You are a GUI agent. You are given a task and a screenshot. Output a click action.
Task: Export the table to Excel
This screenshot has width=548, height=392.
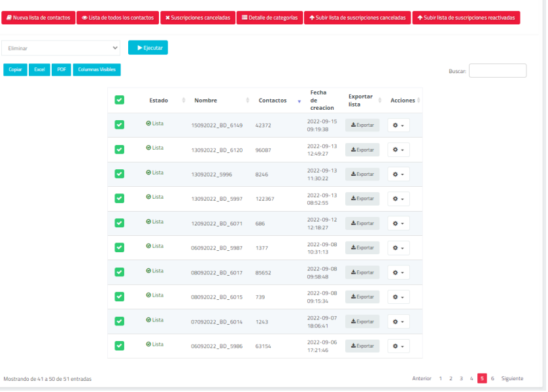click(x=39, y=69)
